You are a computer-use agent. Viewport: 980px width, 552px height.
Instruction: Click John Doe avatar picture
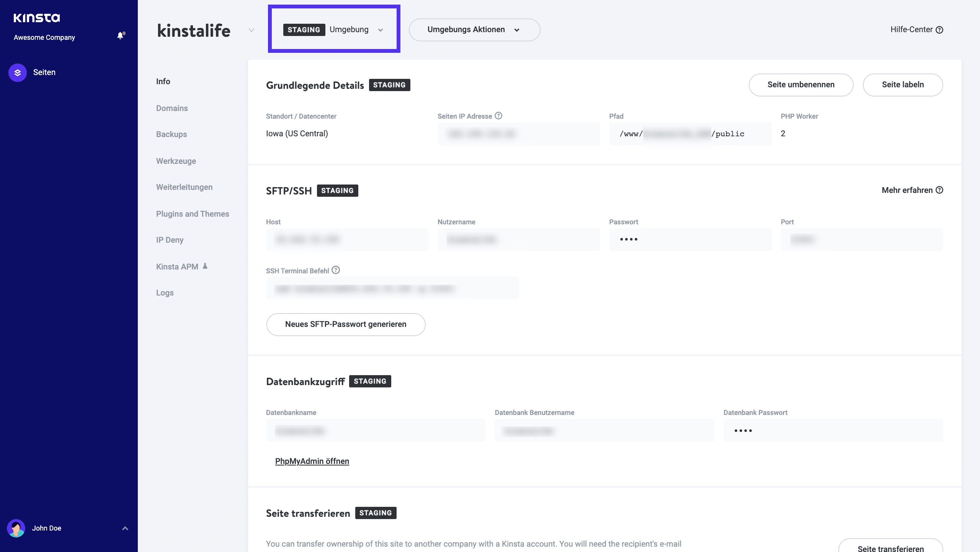(x=16, y=528)
